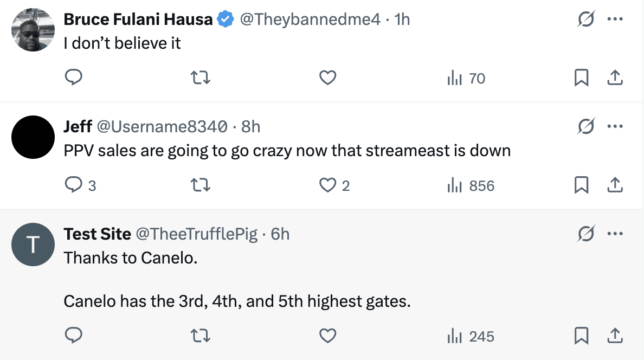Screen dimensions: 644x360
Task: Open replies to Jeff's streameast tweet
Action: (x=73, y=186)
